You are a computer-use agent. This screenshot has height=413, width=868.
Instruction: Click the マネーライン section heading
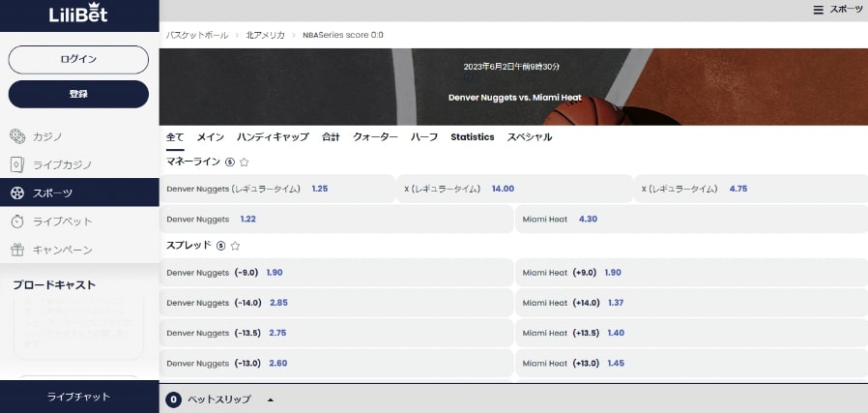click(x=193, y=162)
